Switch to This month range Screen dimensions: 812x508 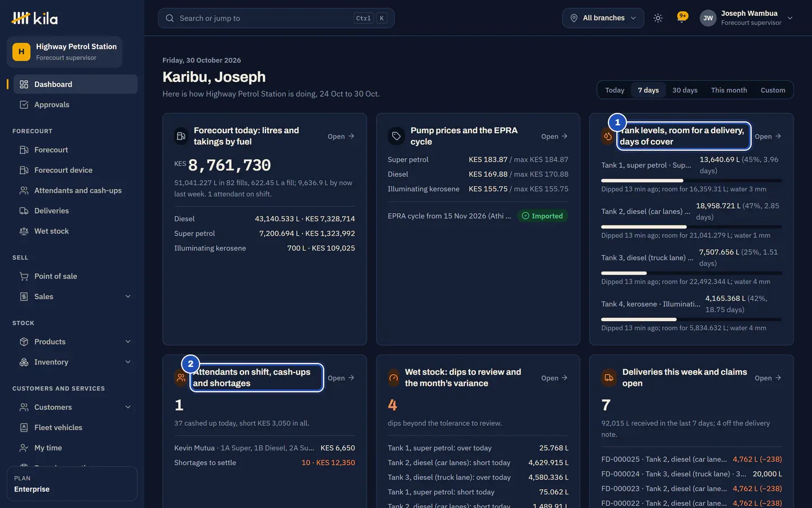click(729, 90)
